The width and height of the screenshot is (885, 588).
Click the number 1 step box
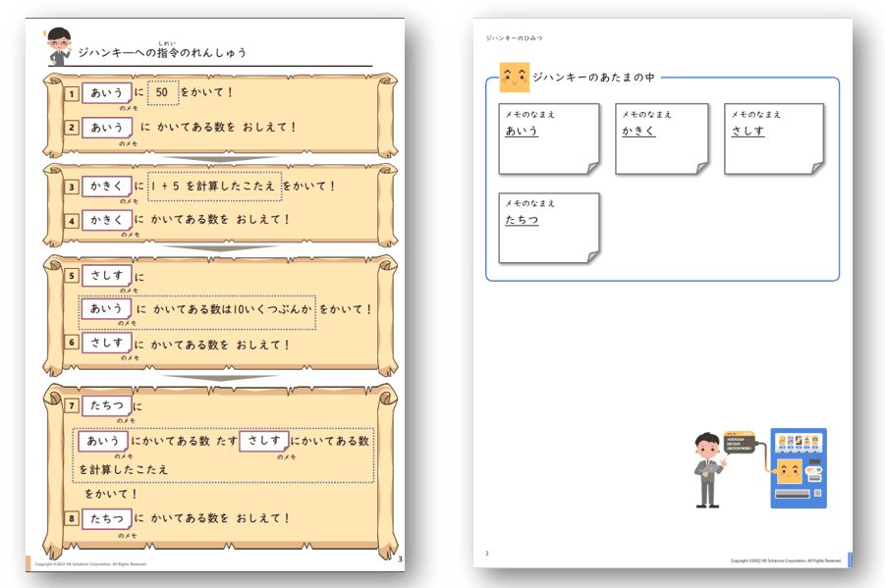pyautogui.click(x=72, y=94)
